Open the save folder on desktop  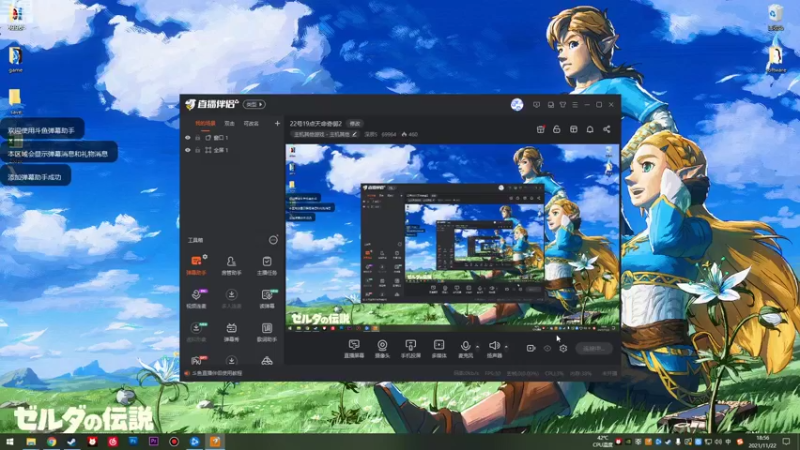pos(15,102)
